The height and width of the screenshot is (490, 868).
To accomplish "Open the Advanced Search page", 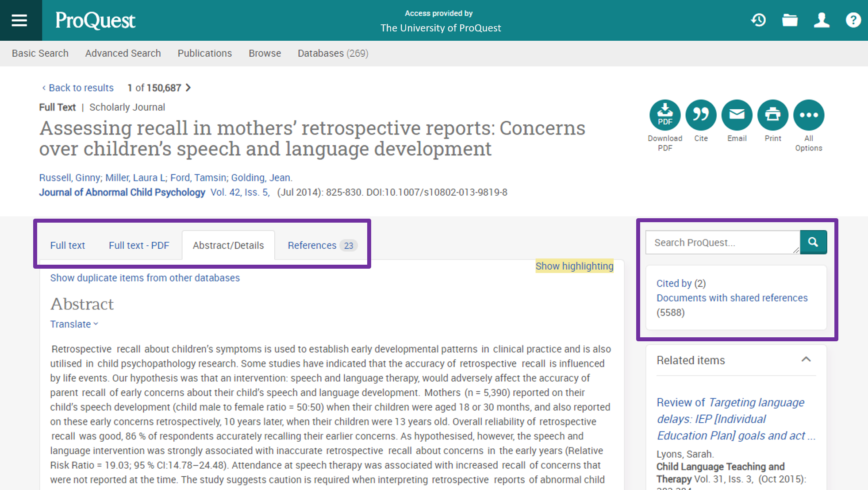I will [x=123, y=53].
